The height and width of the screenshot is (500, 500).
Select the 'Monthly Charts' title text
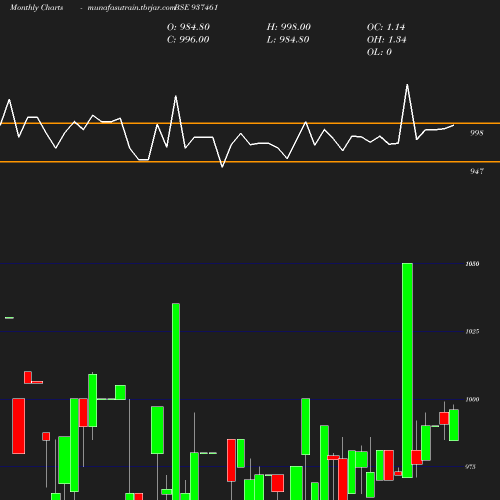(37, 7)
